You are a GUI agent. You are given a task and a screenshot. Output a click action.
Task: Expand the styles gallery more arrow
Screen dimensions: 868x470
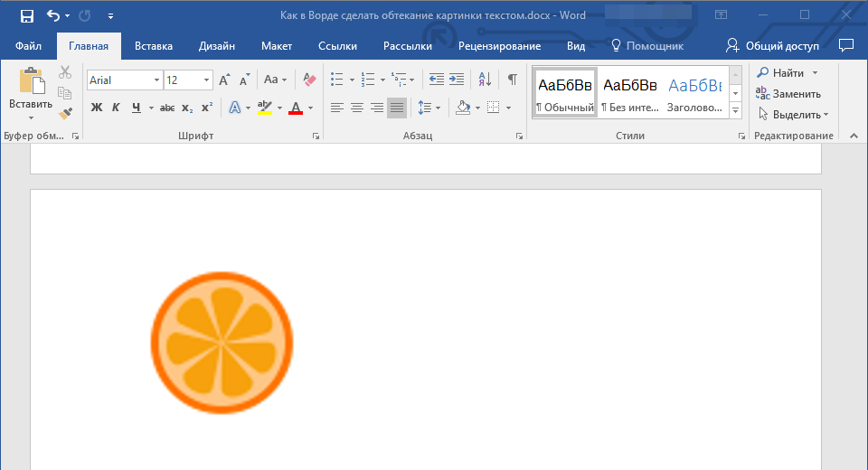[x=736, y=111]
